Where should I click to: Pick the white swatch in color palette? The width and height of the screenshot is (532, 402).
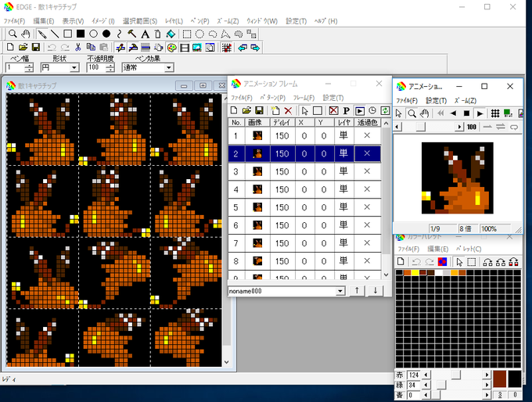(439, 273)
